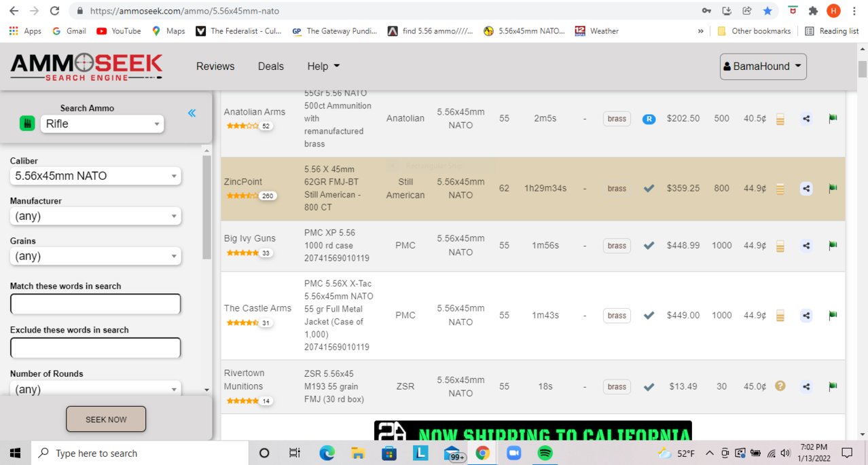Open the ZincPoint retailer link
This screenshot has width=868, height=465.
tap(243, 182)
